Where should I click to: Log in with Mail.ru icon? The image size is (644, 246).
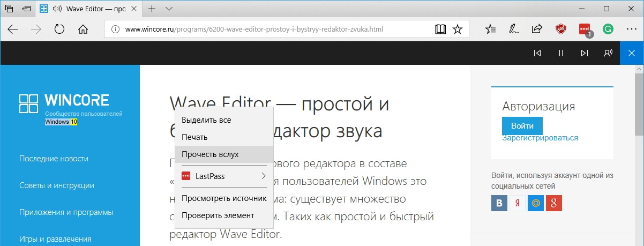(x=536, y=203)
